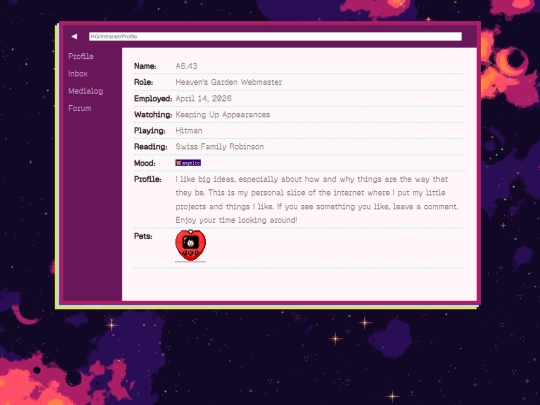Image resolution: width=540 pixels, height=405 pixels.
Task: Select the name value A6.43
Action: 186,66
